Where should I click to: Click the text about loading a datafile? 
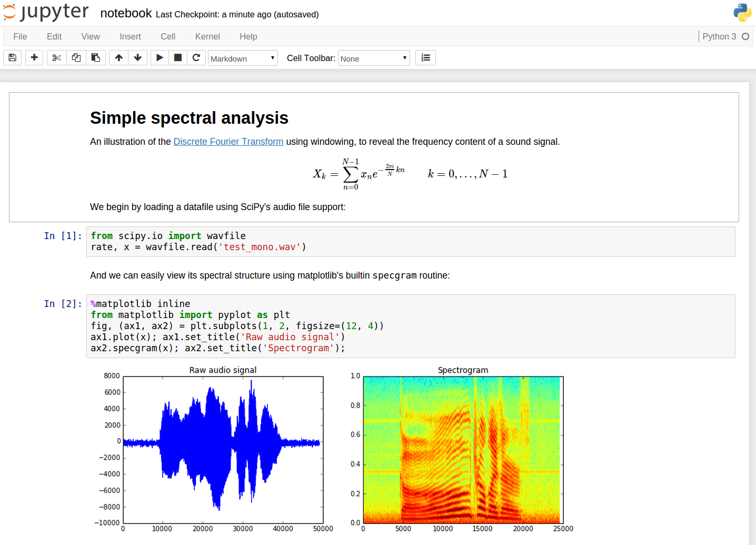click(218, 207)
